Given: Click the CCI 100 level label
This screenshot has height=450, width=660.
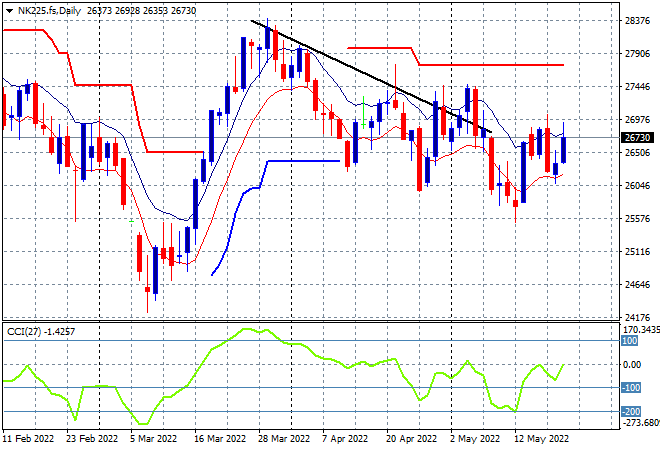Looking at the screenshot, I should [x=630, y=341].
